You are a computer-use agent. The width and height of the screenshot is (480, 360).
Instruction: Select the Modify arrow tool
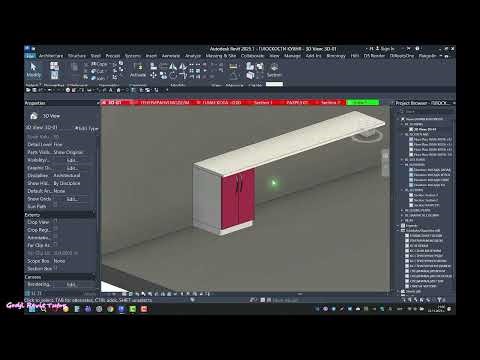[x=33, y=70]
